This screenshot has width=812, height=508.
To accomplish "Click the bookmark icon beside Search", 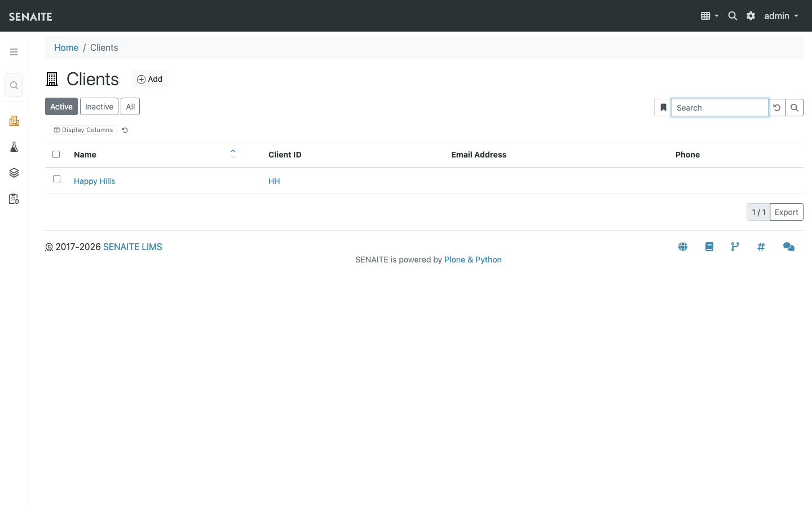I will click(663, 107).
